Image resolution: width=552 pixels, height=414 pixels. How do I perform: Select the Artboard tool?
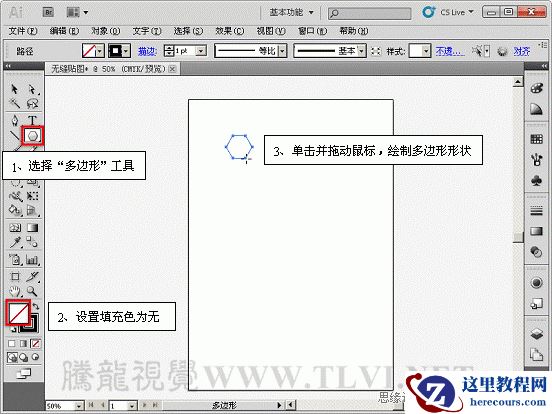tap(15, 277)
